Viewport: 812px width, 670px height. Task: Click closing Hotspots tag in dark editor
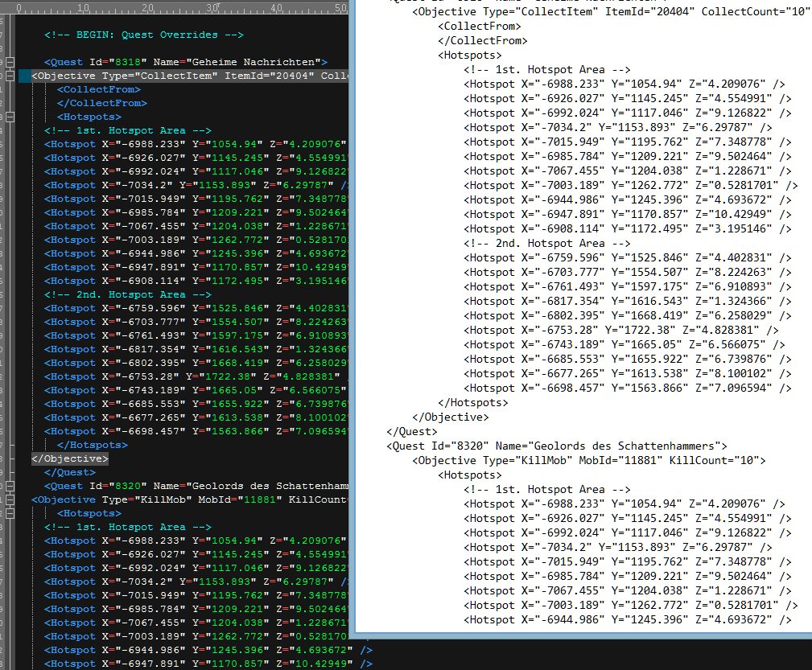tap(92, 445)
